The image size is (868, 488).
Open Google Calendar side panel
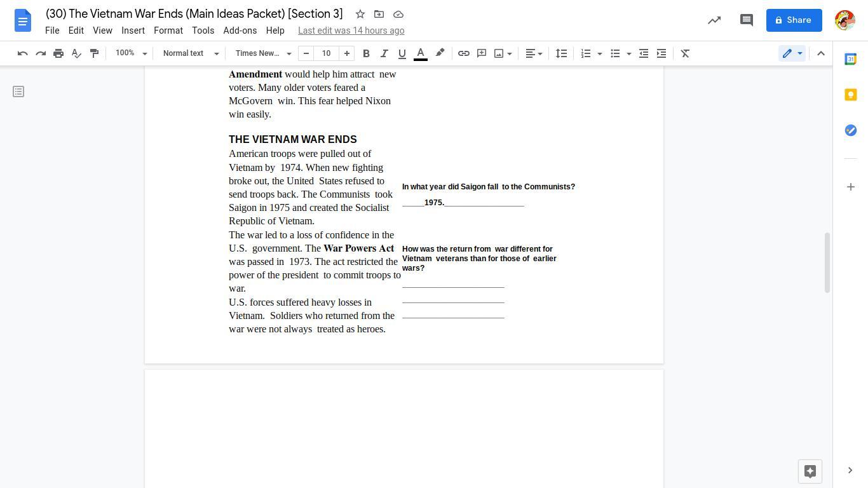[851, 59]
